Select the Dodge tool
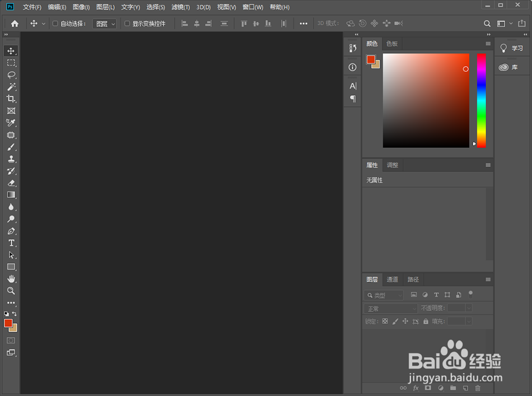The image size is (532, 396). click(11, 219)
